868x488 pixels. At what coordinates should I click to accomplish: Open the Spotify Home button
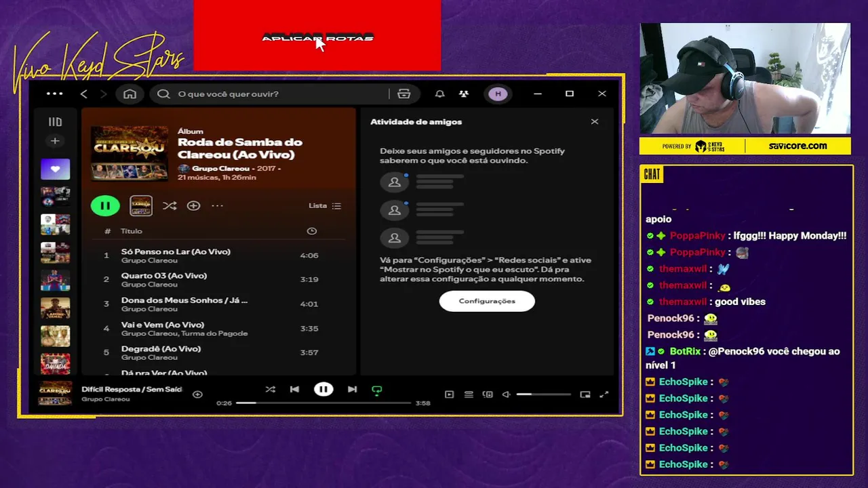(130, 94)
